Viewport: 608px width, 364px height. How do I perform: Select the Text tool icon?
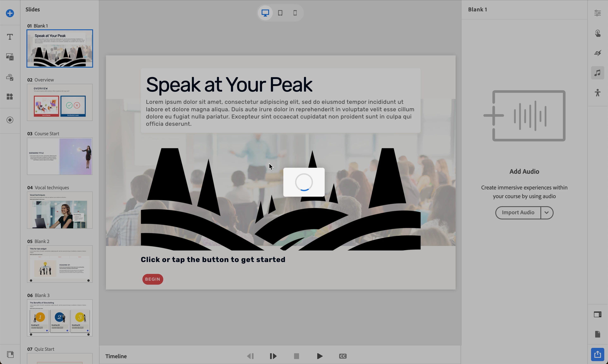pyautogui.click(x=10, y=37)
